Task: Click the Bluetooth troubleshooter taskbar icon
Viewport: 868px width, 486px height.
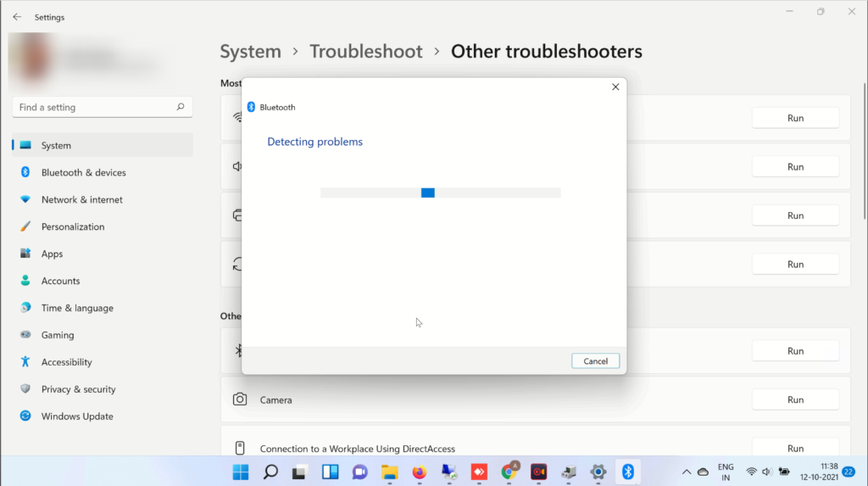Action: click(628, 472)
